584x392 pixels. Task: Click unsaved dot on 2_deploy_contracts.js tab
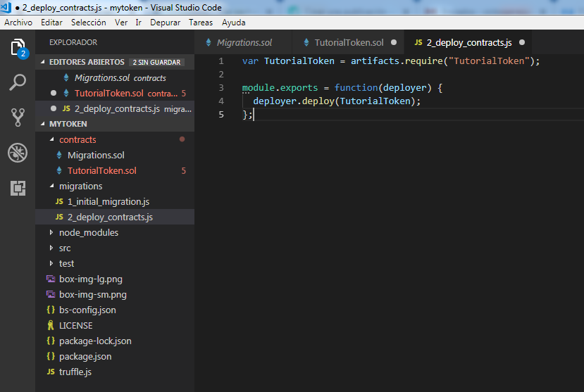pos(522,42)
